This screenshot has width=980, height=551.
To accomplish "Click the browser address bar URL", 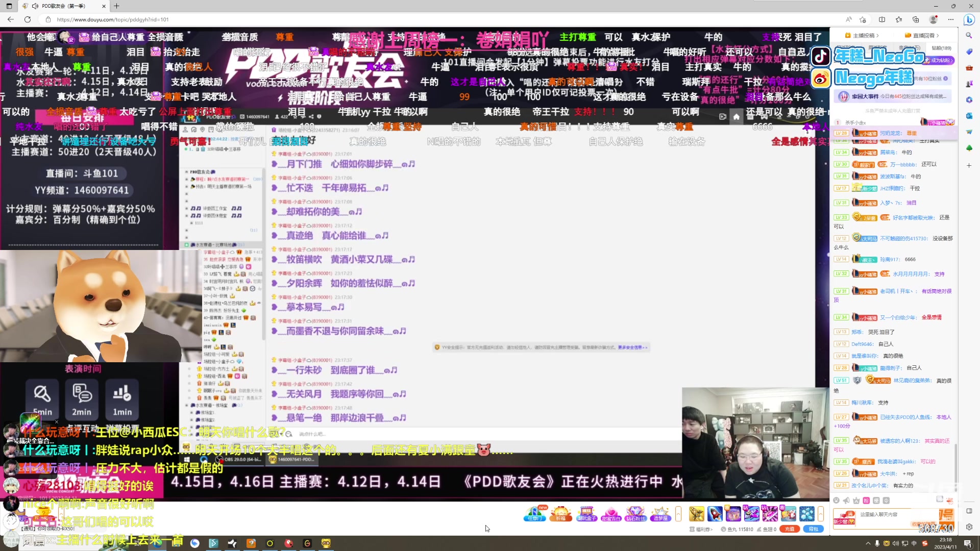I will [113, 19].
